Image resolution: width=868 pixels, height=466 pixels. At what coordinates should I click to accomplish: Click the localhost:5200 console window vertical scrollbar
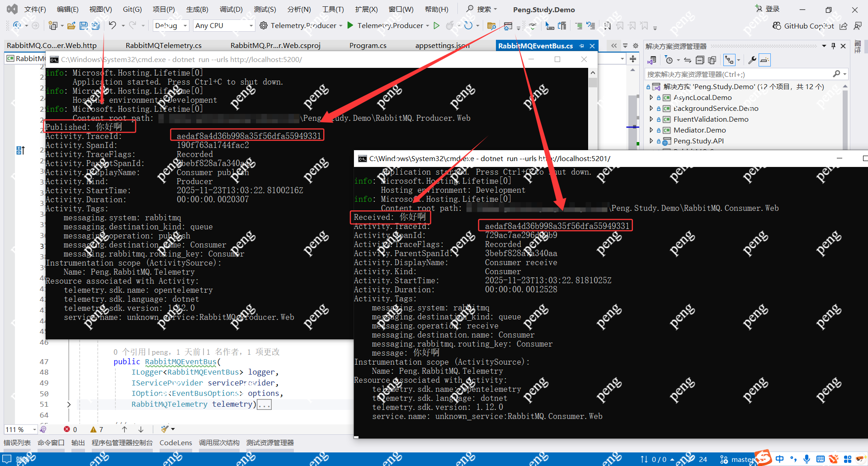pyautogui.click(x=593, y=109)
